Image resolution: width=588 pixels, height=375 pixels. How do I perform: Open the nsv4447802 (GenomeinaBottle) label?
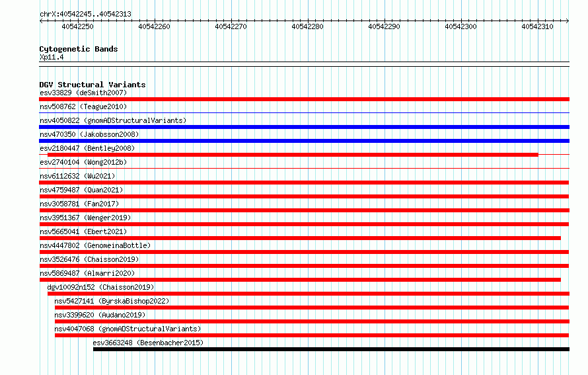point(95,245)
